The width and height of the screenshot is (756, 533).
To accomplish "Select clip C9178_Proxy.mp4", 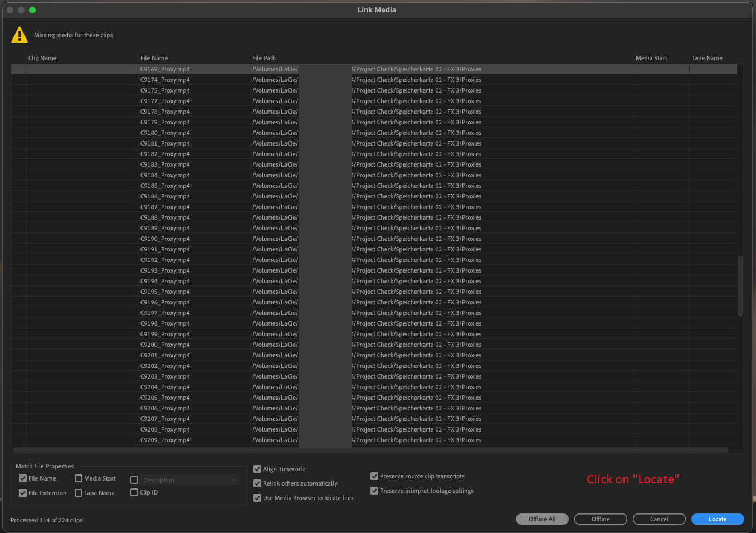I will pos(374,112).
